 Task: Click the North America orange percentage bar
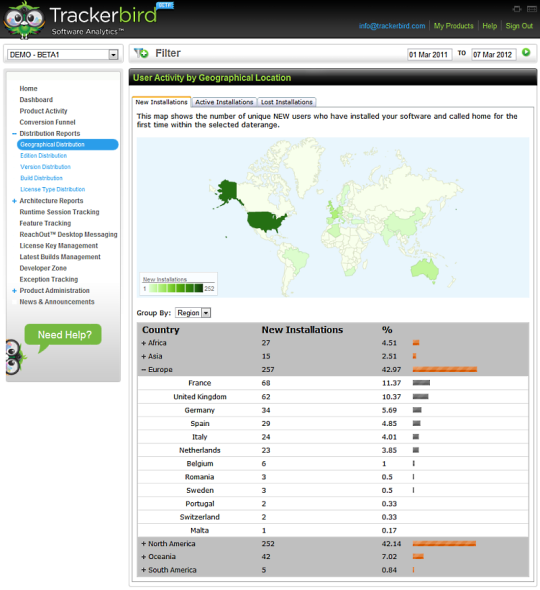(x=444, y=544)
